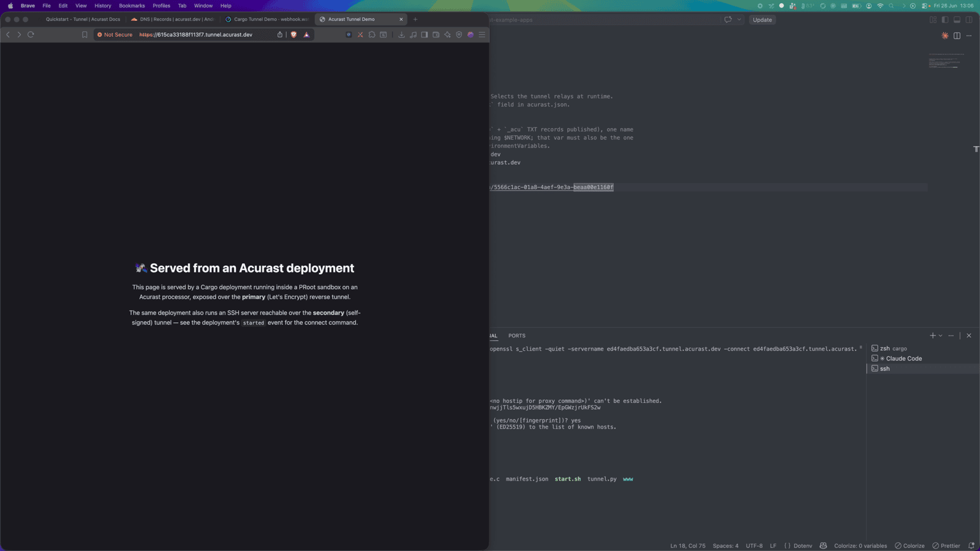
Task: Open Brave downloads icon
Action: (401, 35)
